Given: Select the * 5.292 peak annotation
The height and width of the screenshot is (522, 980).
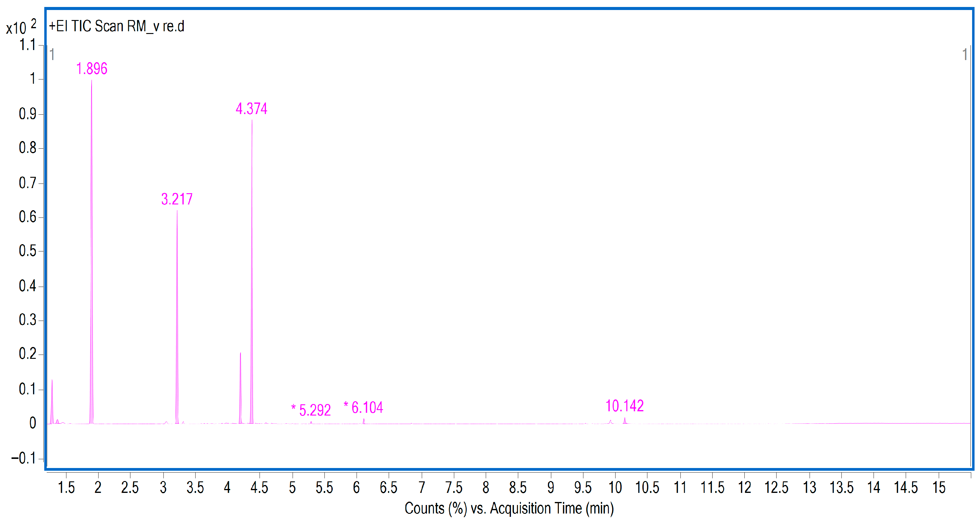Looking at the screenshot, I should point(311,410).
